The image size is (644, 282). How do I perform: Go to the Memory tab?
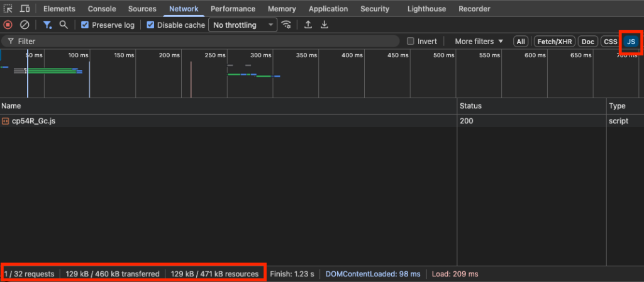[282, 9]
